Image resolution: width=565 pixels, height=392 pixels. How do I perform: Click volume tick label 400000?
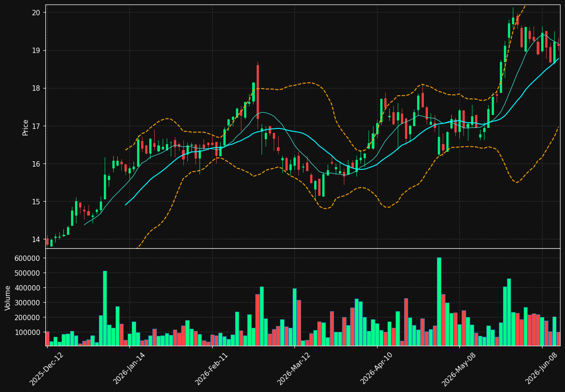pyautogui.click(x=27, y=288)
